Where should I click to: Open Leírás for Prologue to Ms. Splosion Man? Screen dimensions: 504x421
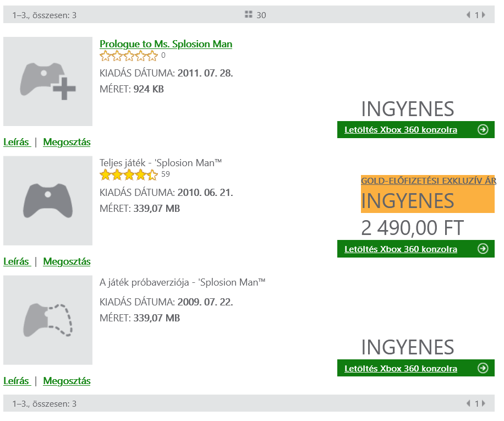coord(17,142)
